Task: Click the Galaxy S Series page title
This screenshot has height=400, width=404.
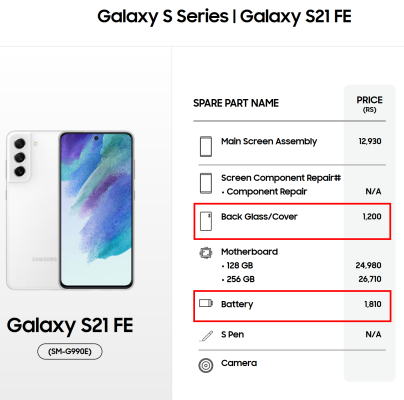Action: pyautogui.click(x=224, y=16)
